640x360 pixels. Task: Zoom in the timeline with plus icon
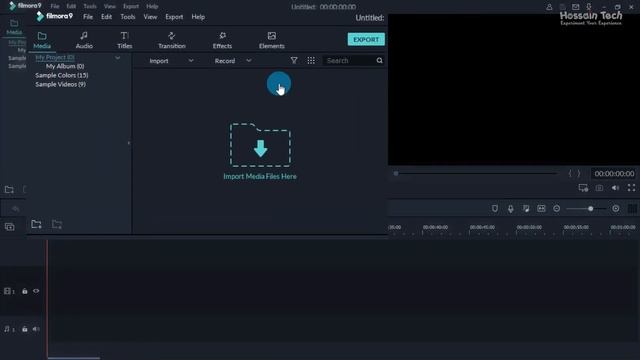click(x=616, y=209)
